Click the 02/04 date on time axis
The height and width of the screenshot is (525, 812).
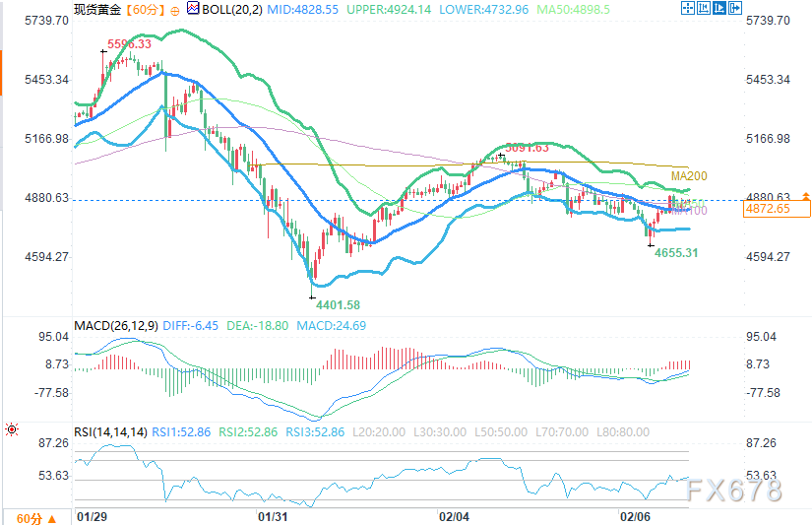pos(452,515)
